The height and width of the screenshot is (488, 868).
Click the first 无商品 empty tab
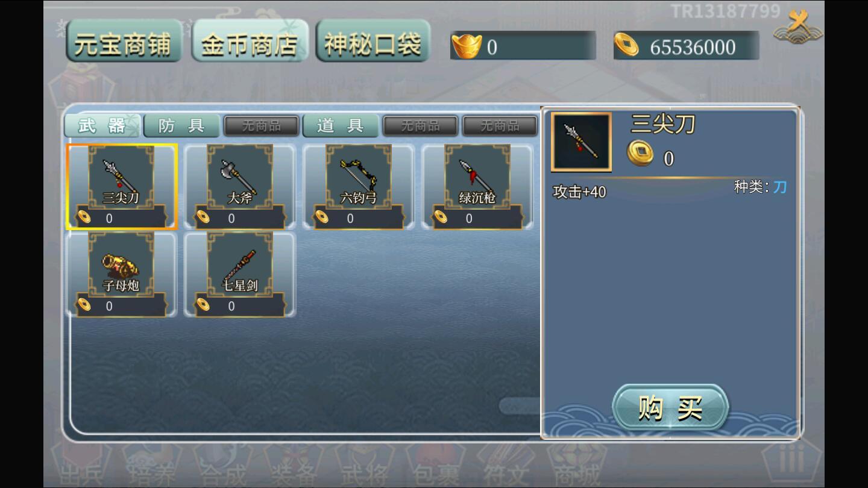[262, 126]
